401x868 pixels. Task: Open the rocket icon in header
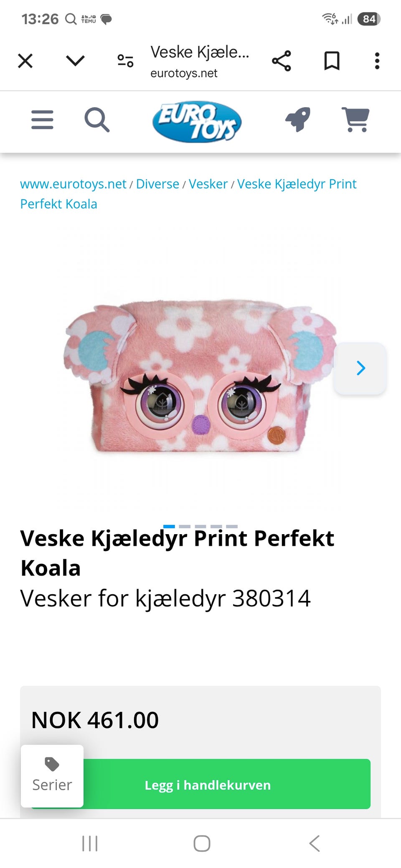[x=298, y=119]
